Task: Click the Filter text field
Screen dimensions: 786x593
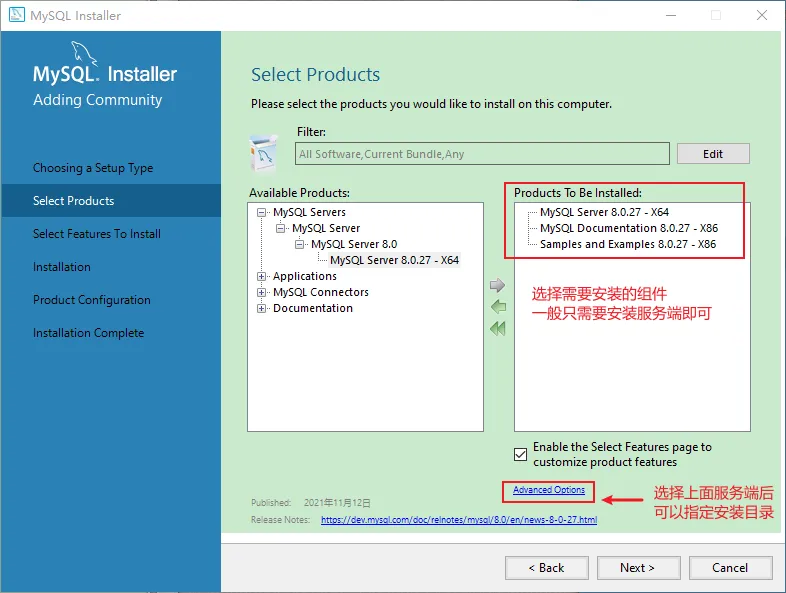Action: (x=483, y=154)
